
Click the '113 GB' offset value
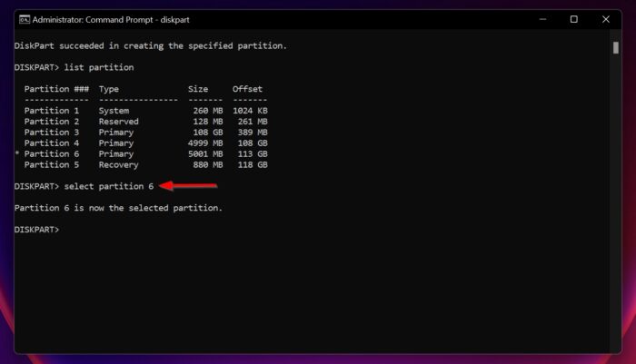pos(253,153)
